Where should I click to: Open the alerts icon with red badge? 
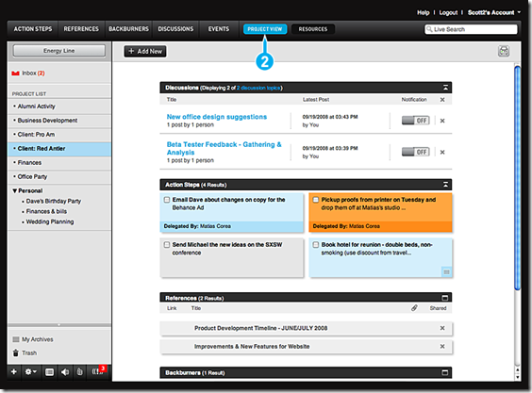[98, 371]
